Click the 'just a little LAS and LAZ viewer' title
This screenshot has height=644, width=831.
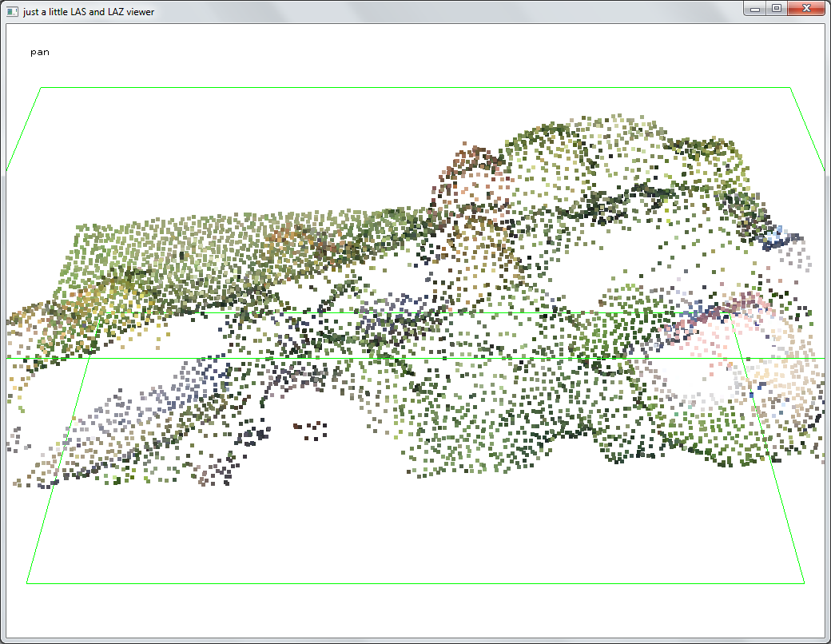89,11
